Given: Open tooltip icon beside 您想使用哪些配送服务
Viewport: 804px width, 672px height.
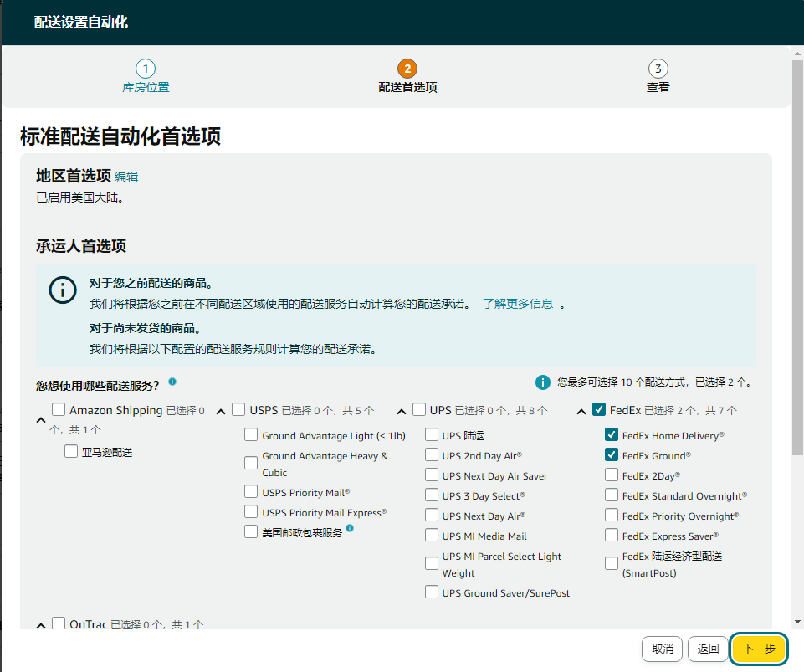Looking at the screenshot, I should coord(172,382).
